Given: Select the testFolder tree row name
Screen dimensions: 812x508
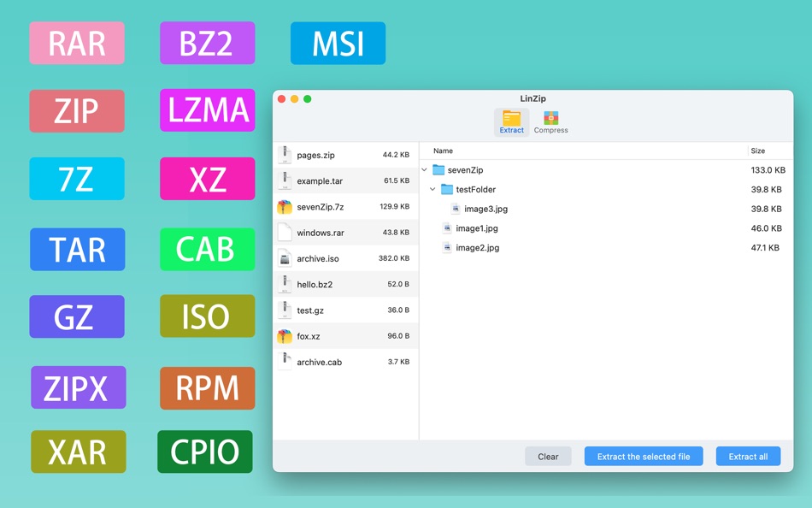Looking at the screenshot, I should 476,190.
